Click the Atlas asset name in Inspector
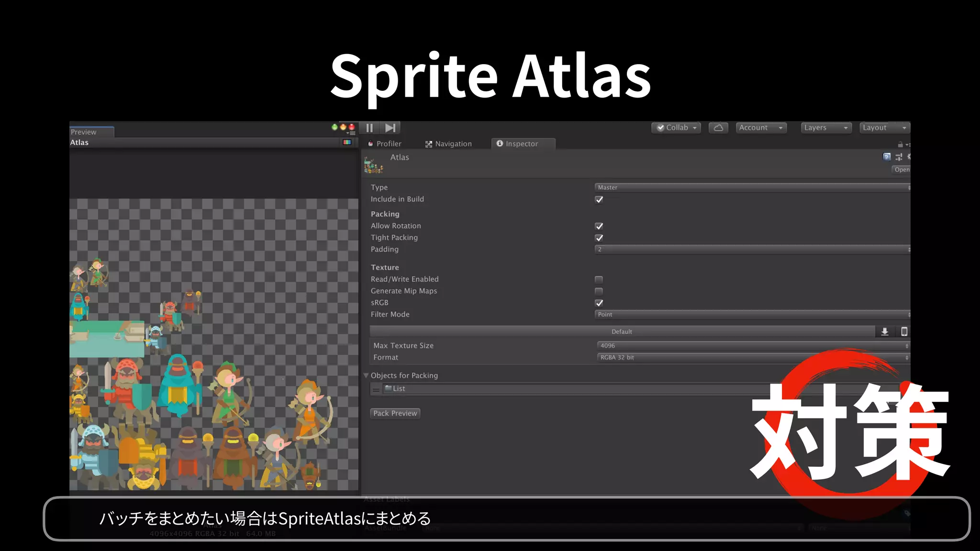This screenshot has width=980, height=551. click(x=400, y=157)
